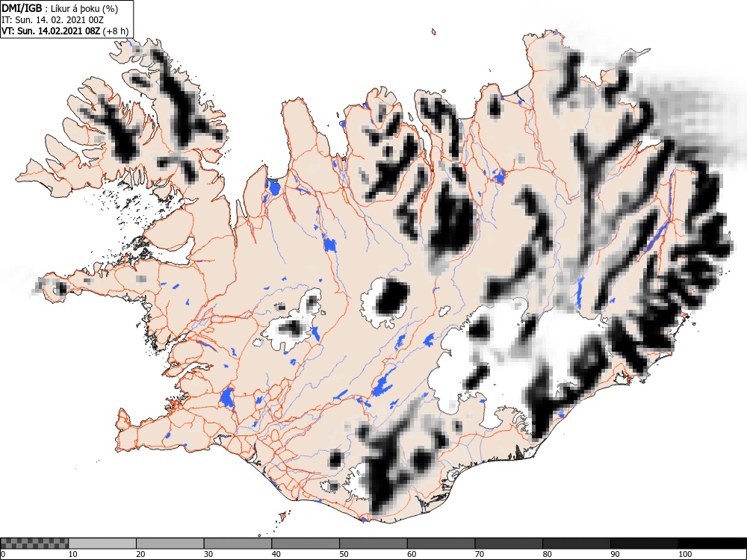Click the '20' legend scale label
This screenshot has width=747, height=560.
click(x=140, y=554)
